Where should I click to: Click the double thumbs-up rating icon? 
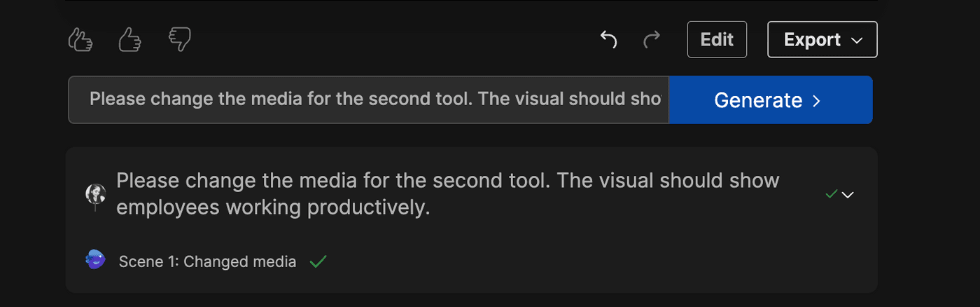(80, 40)
